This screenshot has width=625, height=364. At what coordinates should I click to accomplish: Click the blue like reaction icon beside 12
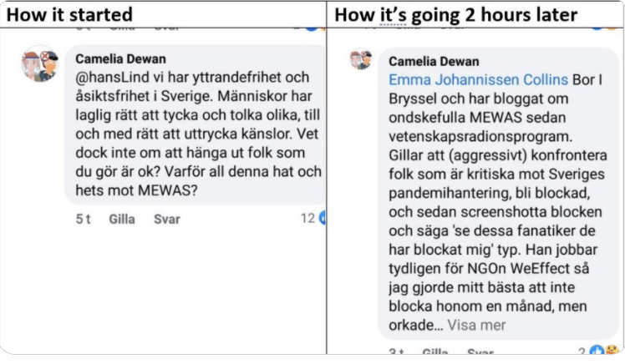click(x=322, y=218)
